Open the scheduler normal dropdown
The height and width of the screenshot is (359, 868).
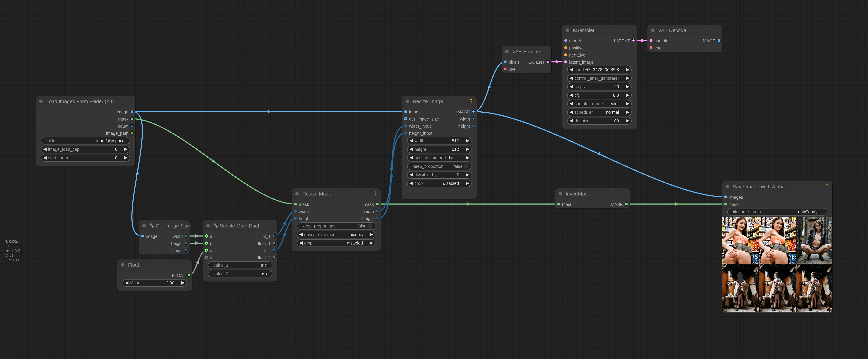click(x=599, y=112)
